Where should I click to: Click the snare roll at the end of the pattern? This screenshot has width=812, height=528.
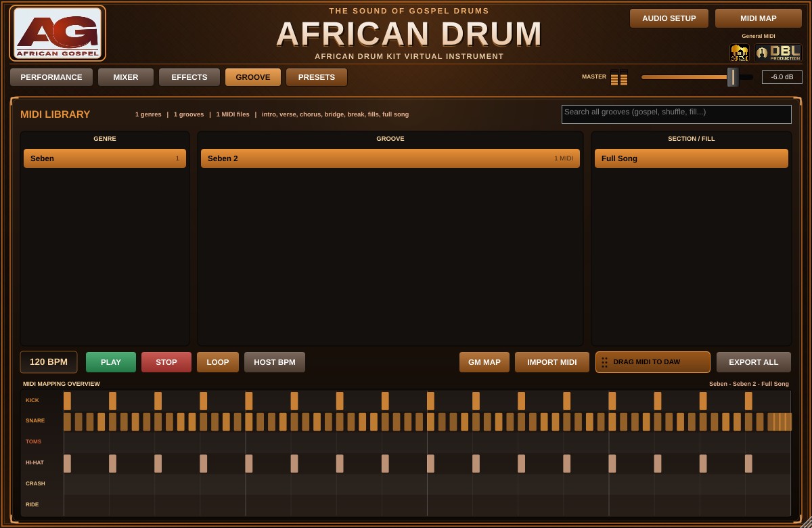(x=780, y=422)
